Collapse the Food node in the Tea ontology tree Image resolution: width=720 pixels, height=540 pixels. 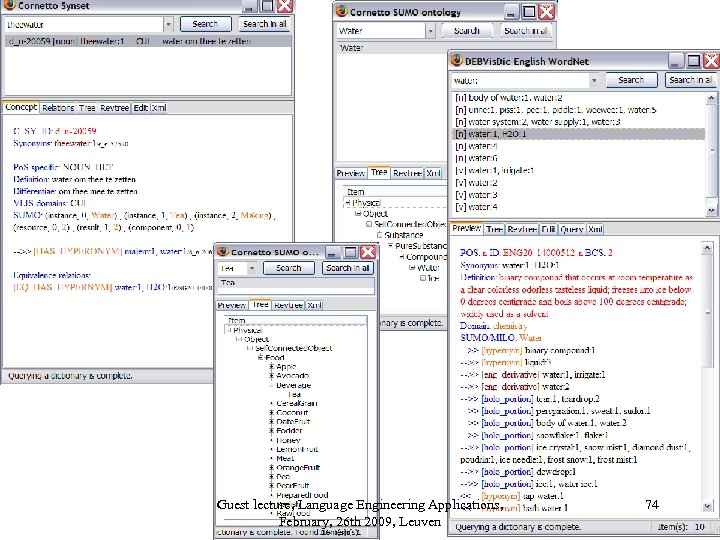260,357
